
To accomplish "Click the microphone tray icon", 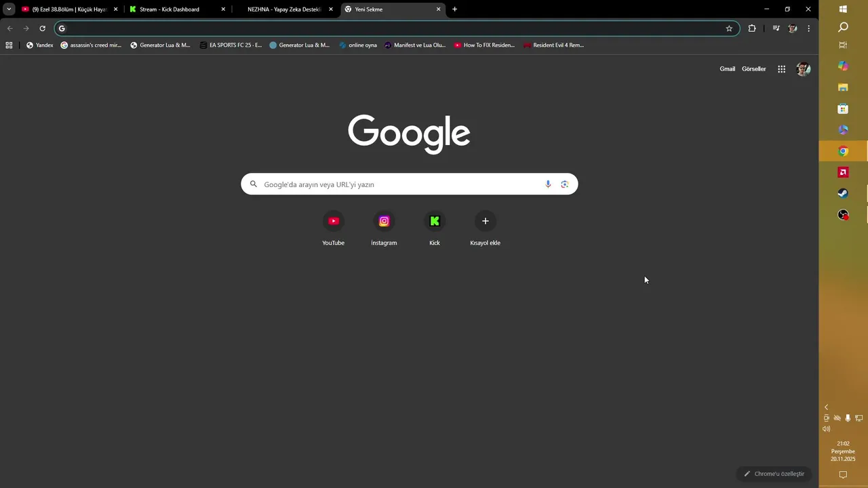I will (x=848, y=418).
